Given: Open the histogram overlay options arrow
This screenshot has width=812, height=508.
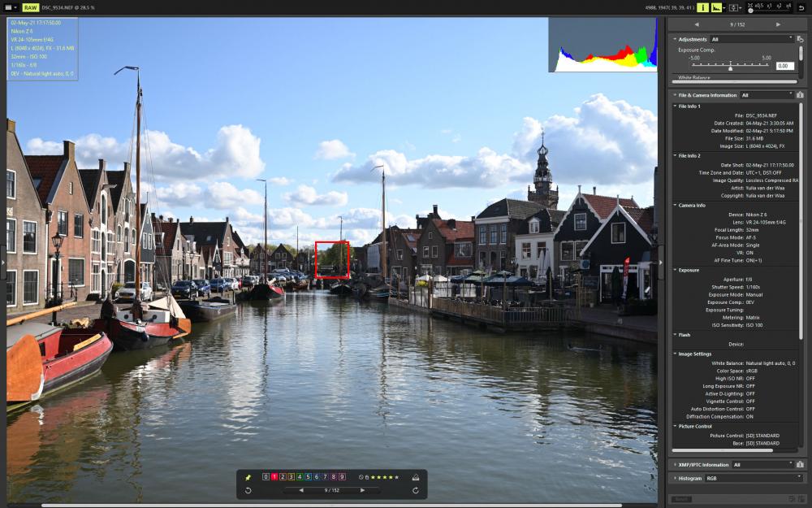Looking at the screenshot, I should (x=724, y=8).
